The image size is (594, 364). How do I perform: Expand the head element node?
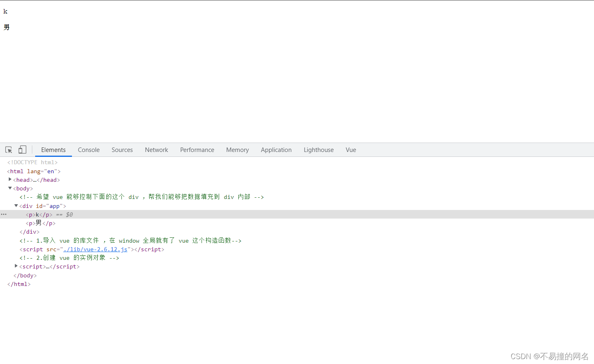pos(10,179)
